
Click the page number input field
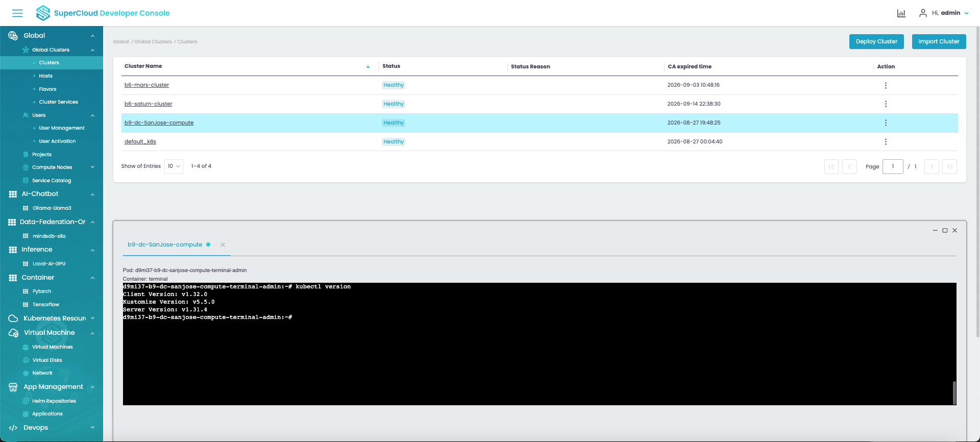892,167
